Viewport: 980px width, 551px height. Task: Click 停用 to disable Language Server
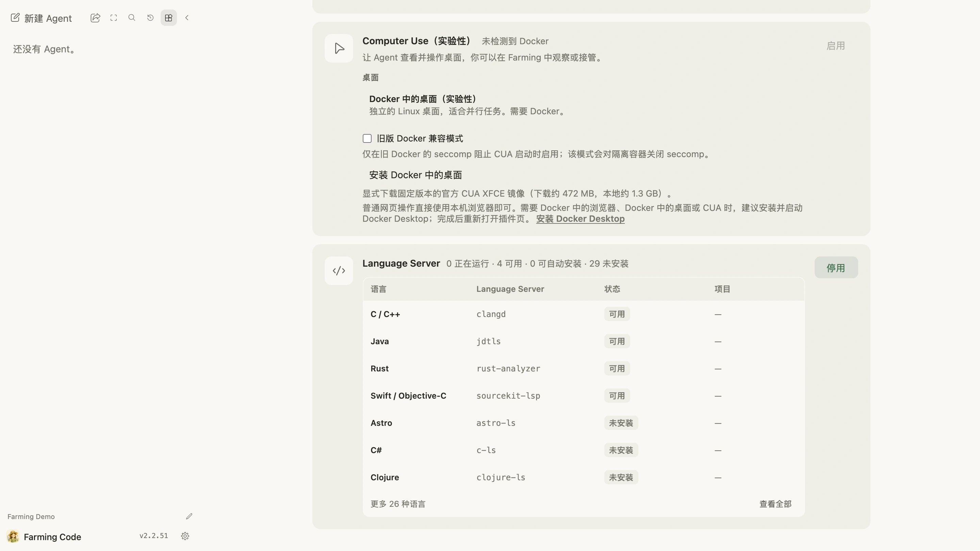click(x=836, y=268)
